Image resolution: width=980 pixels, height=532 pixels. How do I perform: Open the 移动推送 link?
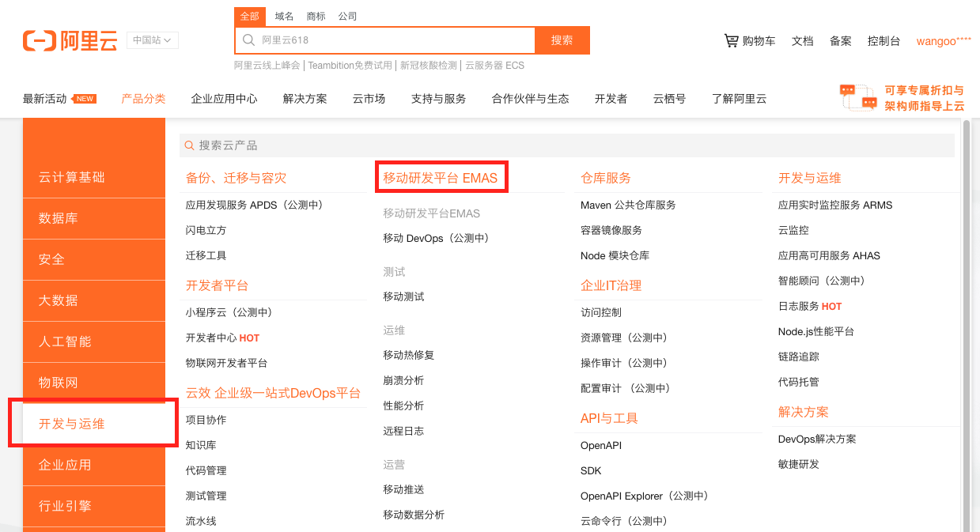click(403, 489)
